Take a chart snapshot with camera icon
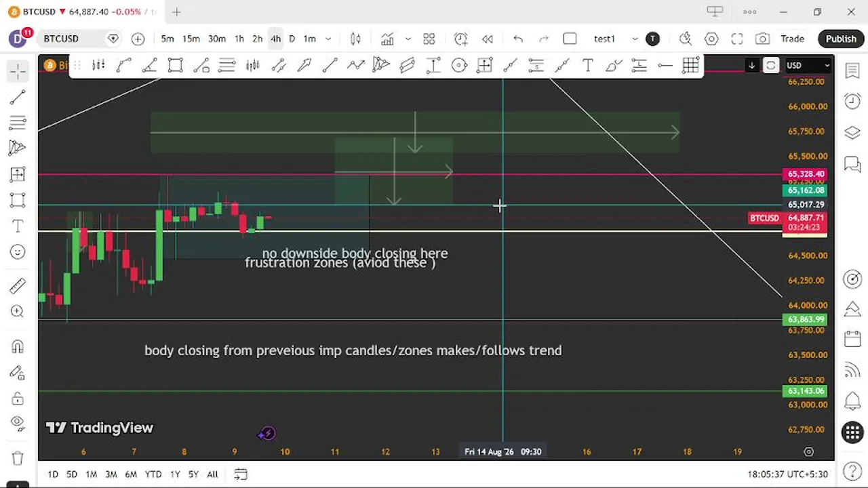 pyautogui.click(x=763, y=39)
